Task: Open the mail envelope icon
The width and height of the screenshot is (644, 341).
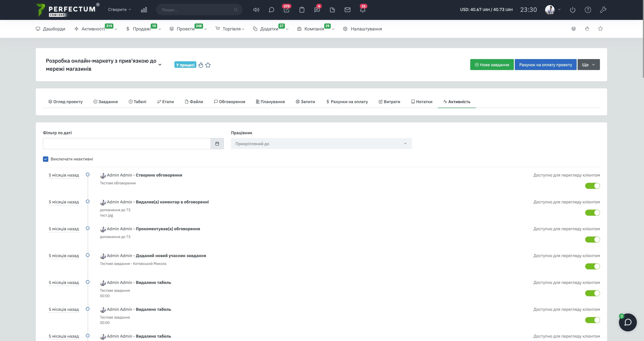Action: [x=347, y=10]
